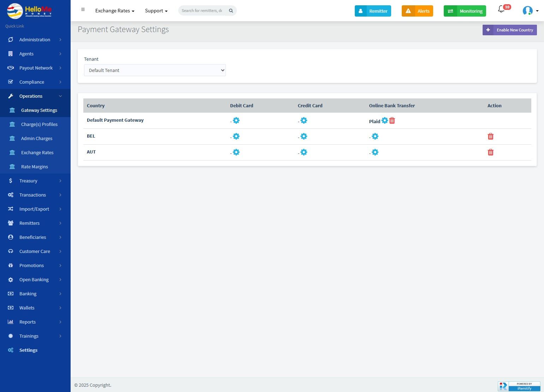Expand the Banking sidebar section
Image resolution: width=544 pixels, height=392 pixels.
pos(35,294)
